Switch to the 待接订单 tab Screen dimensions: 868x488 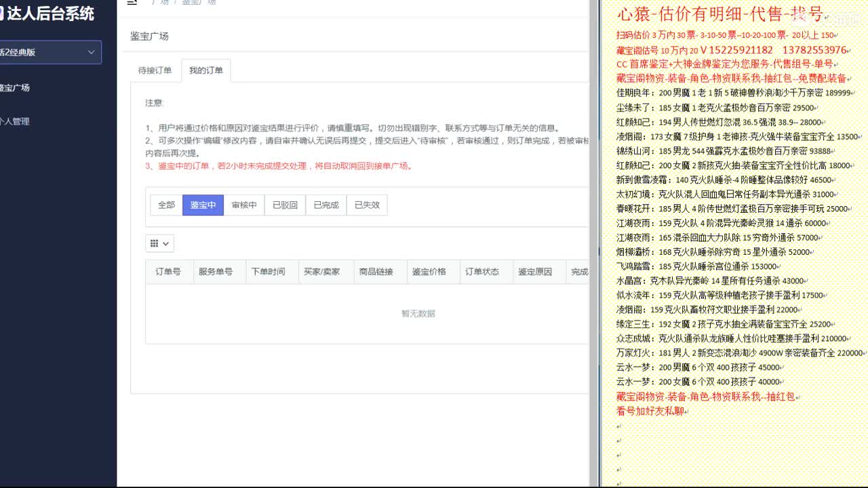click(x=155, y=70)
